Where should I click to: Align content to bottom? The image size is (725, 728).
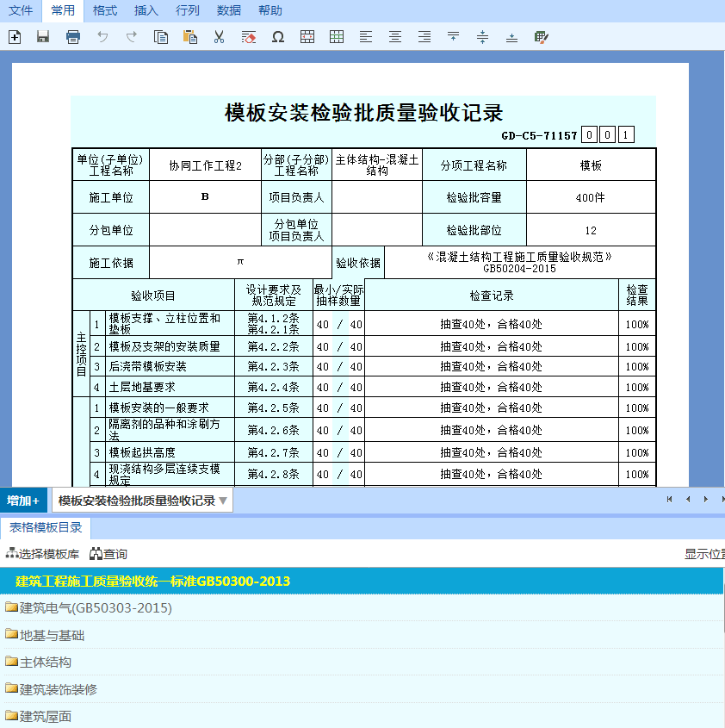pos(511,37)
